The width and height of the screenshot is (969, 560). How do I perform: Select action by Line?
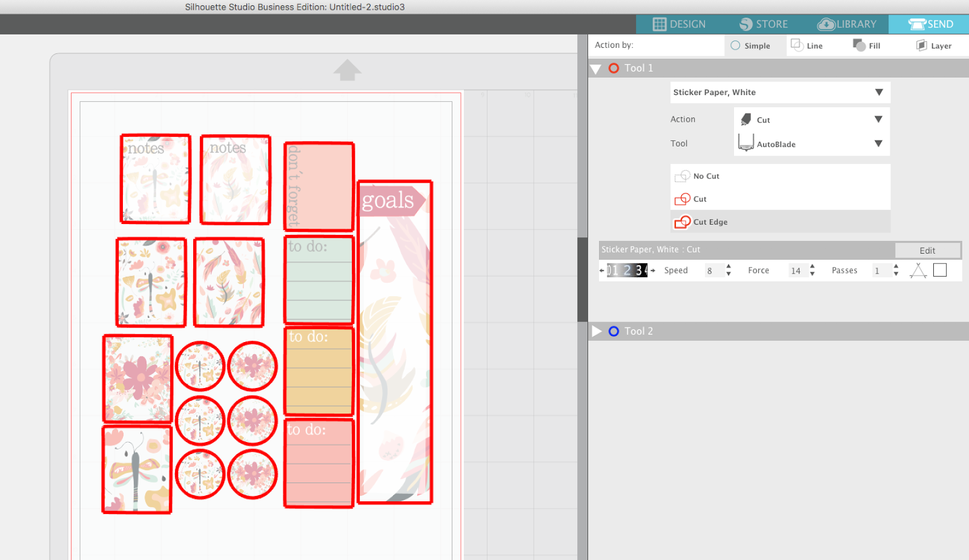[807, 45]
